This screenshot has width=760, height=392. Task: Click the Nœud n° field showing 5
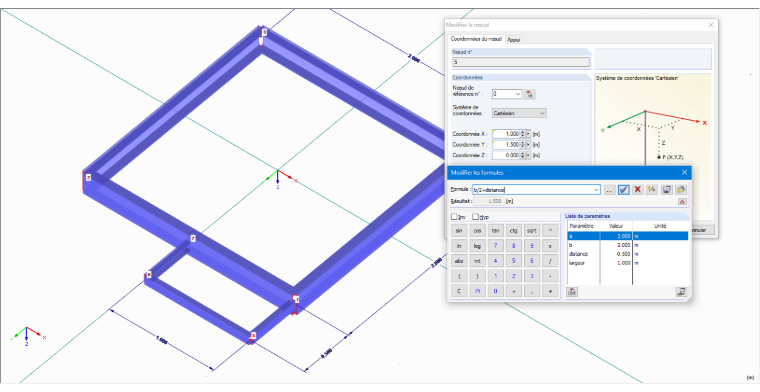click(x=521, y=62)
